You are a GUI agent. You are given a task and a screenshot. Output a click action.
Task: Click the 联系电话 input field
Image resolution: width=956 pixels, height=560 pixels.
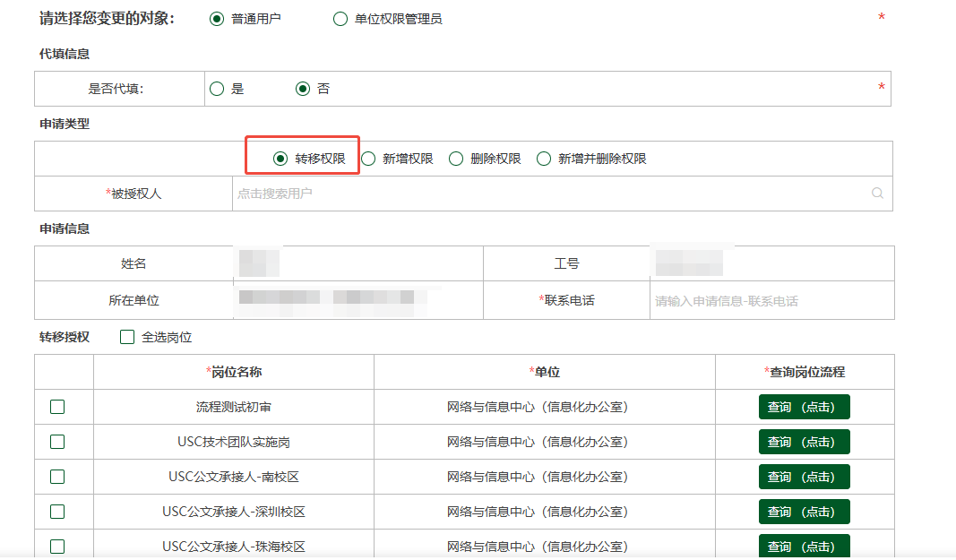(771, 301)
